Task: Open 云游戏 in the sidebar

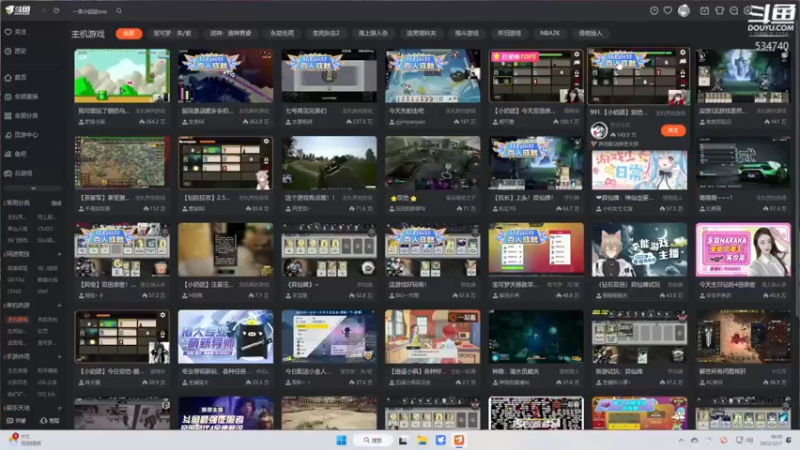Action: 18,173
